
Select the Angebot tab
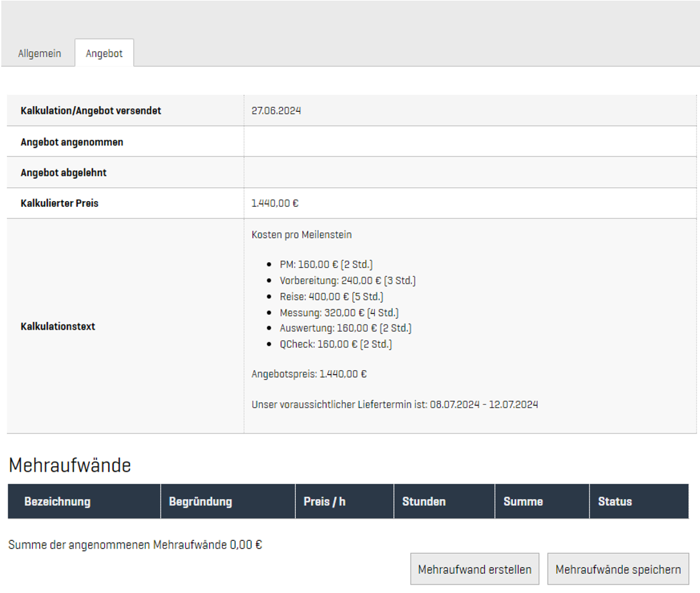104,53
